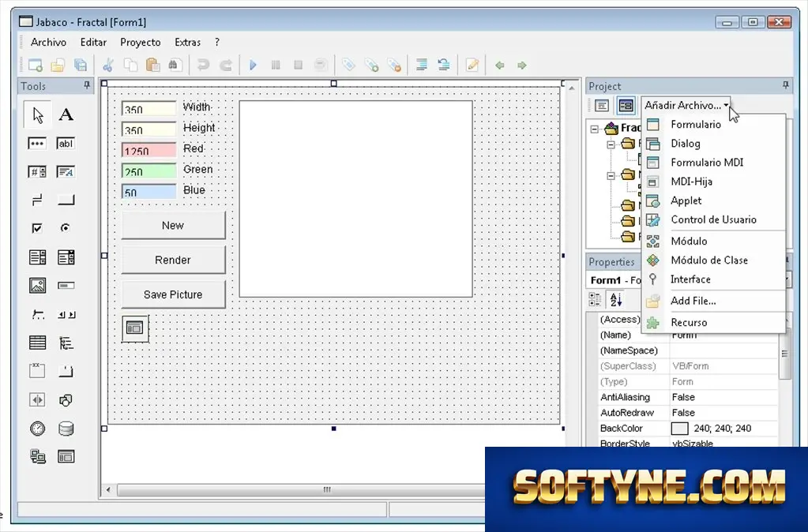This screenshot has height=532, width=808.
Task: Toggle the Tools panel pin
Action: pos(87,85)
